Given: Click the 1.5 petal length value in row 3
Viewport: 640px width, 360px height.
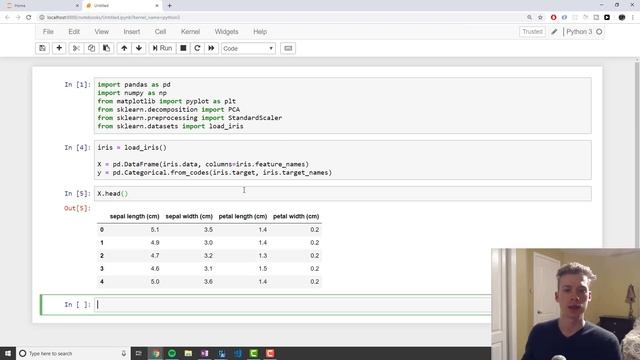Looking at the screenshot, I should click(262, 269).
